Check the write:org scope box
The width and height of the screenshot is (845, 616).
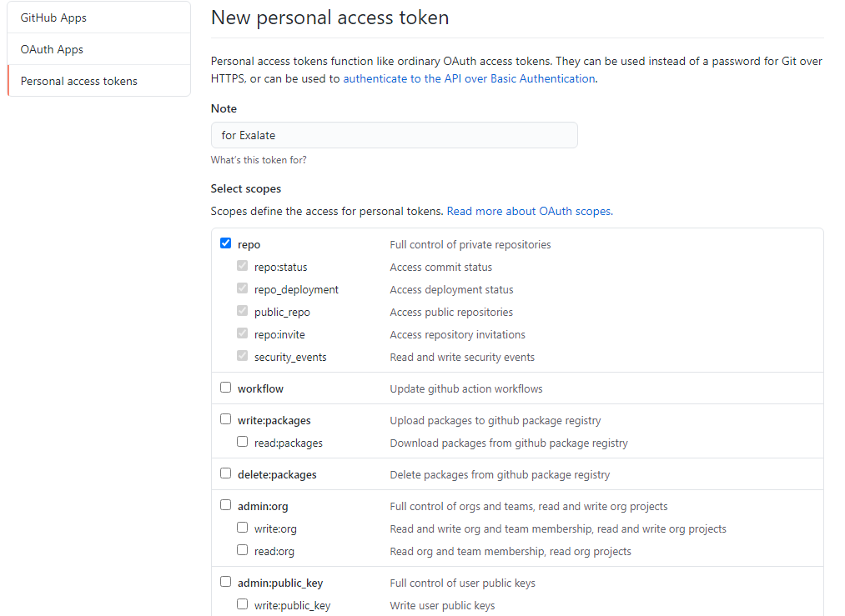[242, 528]
